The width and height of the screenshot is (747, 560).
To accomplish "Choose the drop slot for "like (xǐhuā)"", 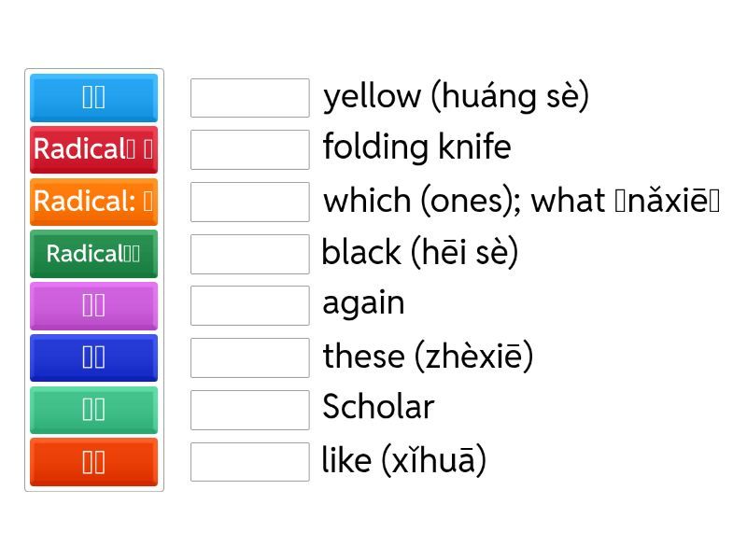I will 249,462.
